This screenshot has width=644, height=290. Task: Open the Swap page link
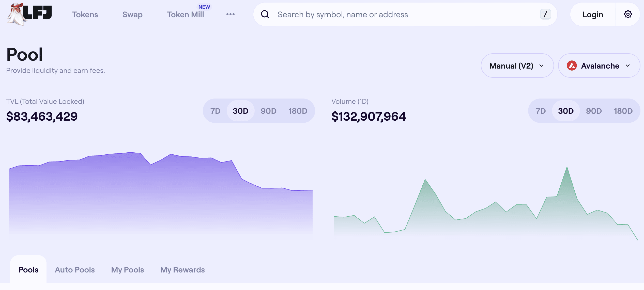click(x=132, y=14)
